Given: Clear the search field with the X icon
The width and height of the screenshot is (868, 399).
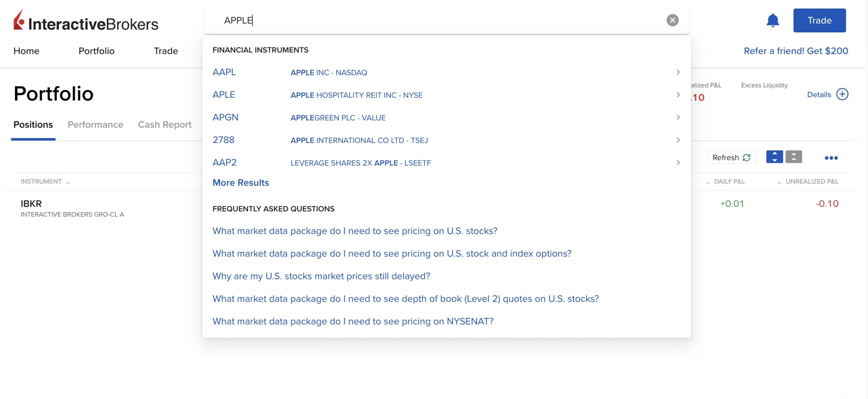Looking at the screenshot, I should point(672,20).
